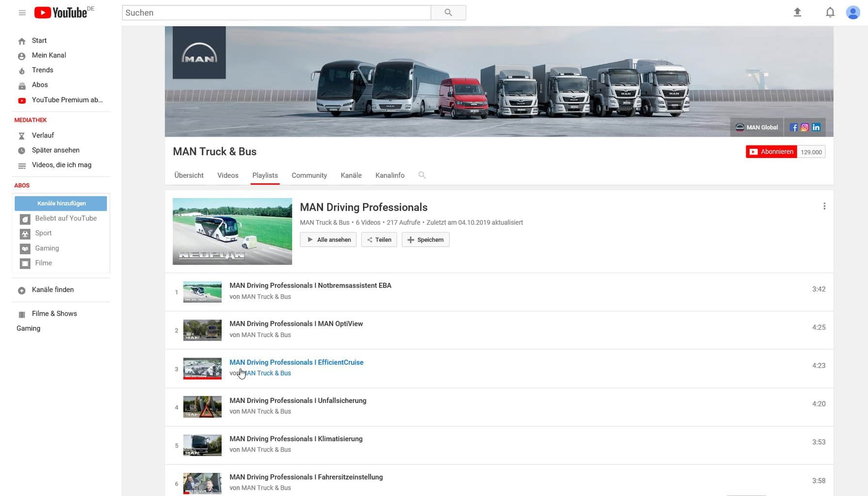Click the Speichern playlist button

(425, 240)
